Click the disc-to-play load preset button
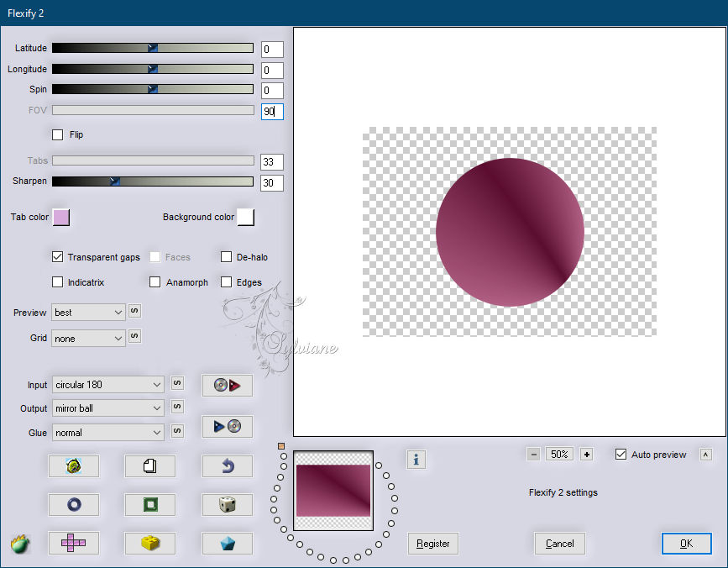Screen dimensions: 728x568 pos(227,385)
